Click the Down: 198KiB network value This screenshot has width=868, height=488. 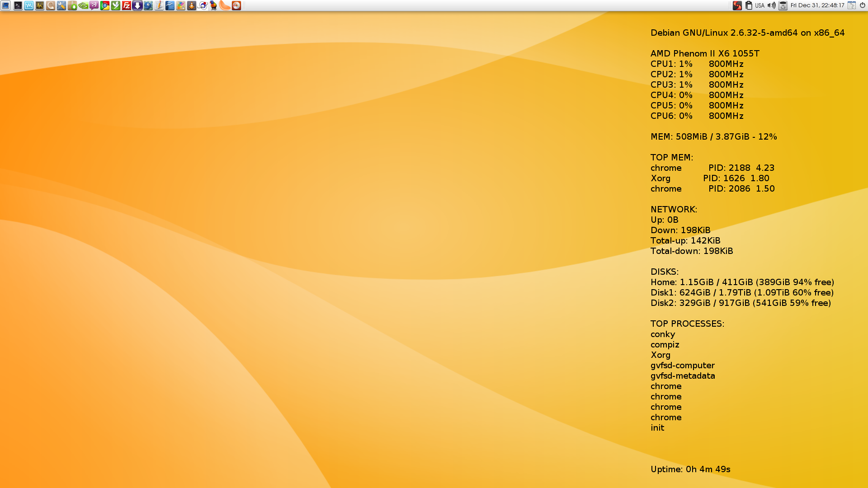(680, 230)
